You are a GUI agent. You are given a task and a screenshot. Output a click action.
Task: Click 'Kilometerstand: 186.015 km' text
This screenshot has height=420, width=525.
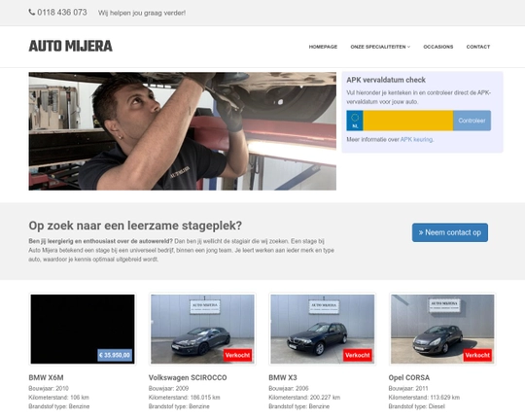pyautogui.click(x=185, y=398)
